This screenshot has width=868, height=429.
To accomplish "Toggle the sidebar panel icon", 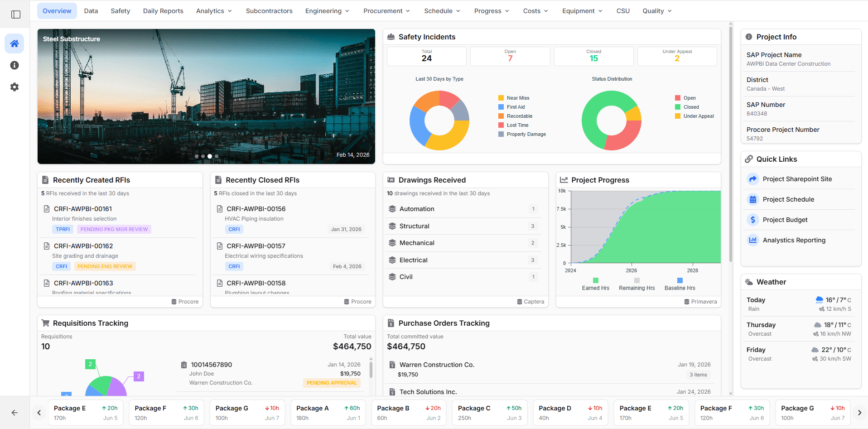I will pos(16,14).
